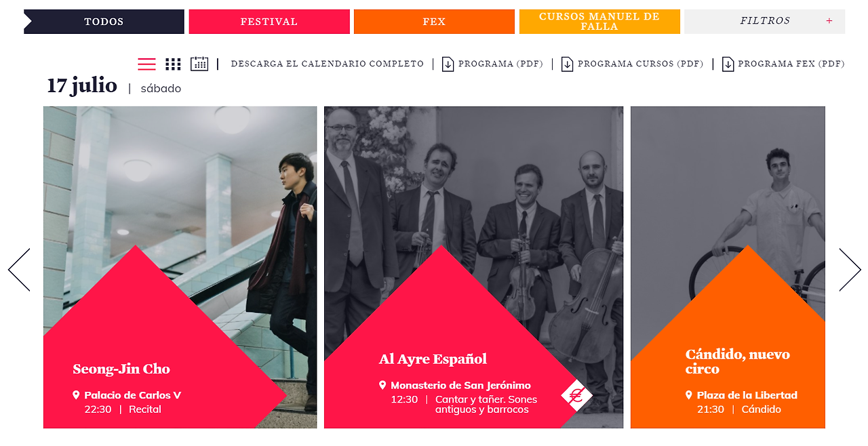868x446 pixels.
Task: Click the Programa FEX download icon
Action: tap(728, 64)
